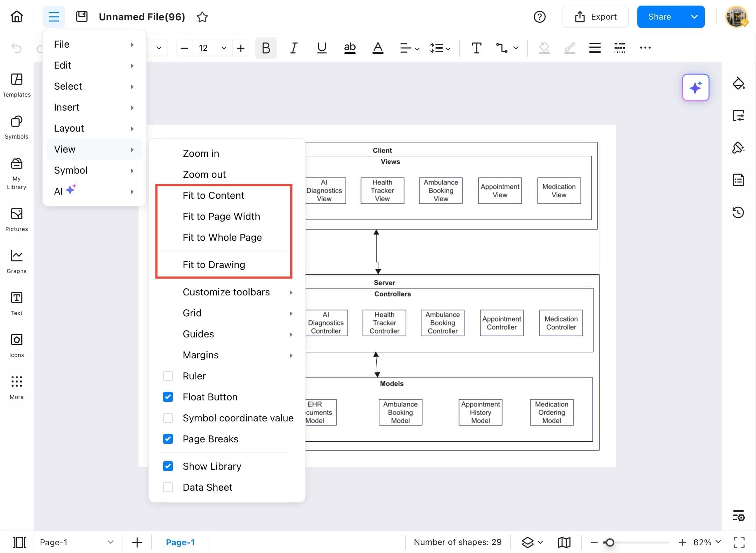The image size is (756, 553).
Task: Apply underline to text
Action: coord(322,48)
